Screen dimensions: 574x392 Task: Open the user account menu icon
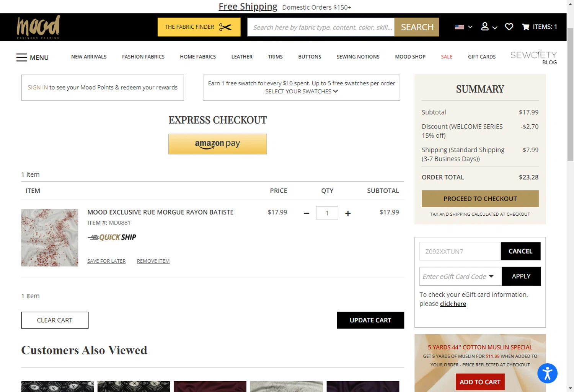pyautogui.click(x=489, y=27)
